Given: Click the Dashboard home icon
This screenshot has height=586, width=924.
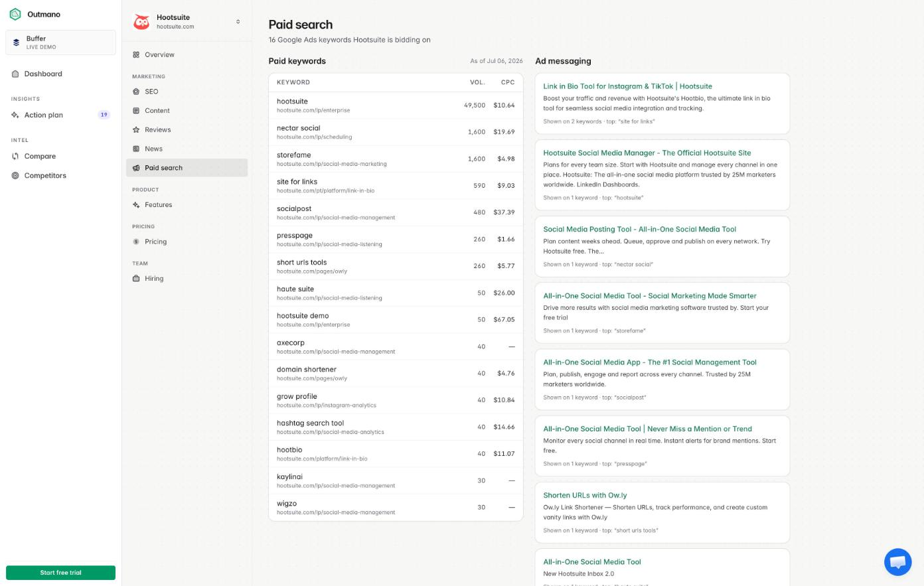Looking at the screenshot, I should tap(15, 74).
